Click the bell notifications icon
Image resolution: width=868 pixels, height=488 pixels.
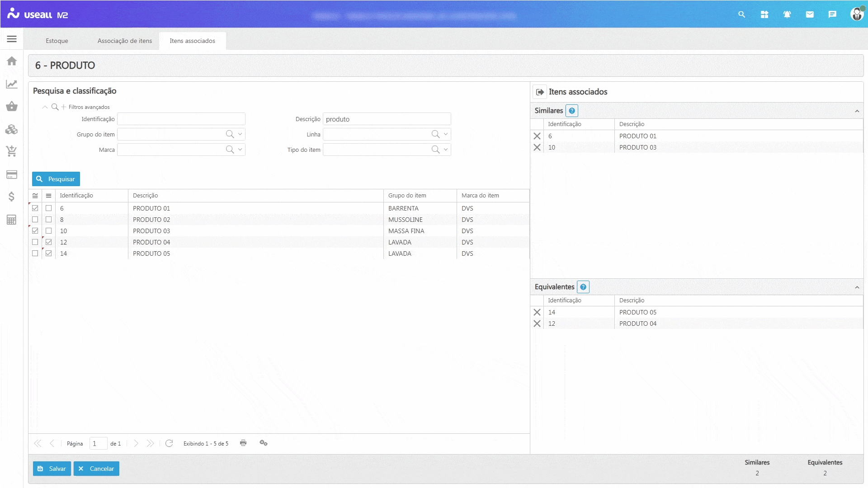(x=787, y=14)
